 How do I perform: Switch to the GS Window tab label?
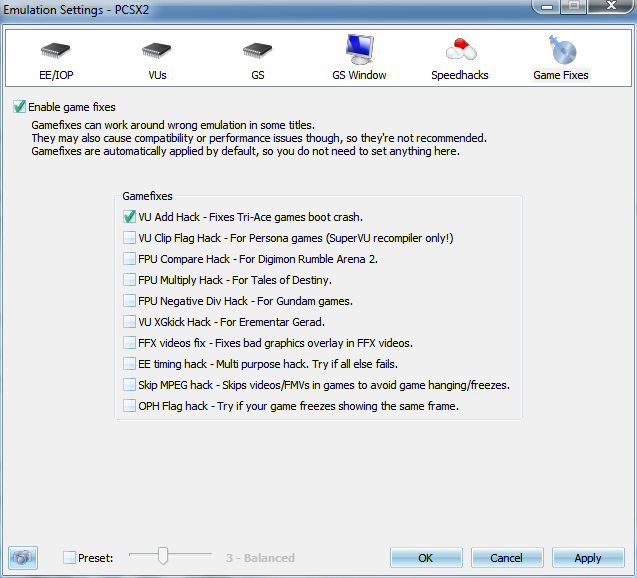coord(359,75)
